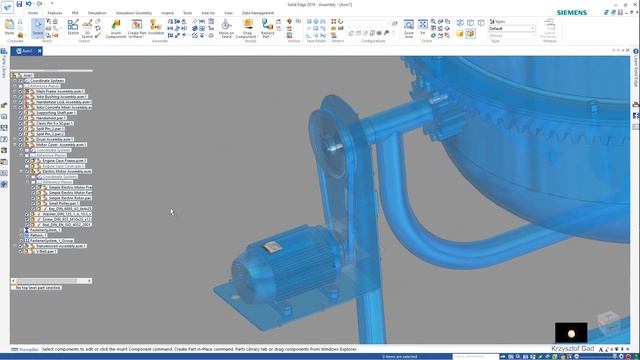Toggle Motor Cover Assembly.asm:1 checkbox
640x360 pixels.
pos(21,144)
